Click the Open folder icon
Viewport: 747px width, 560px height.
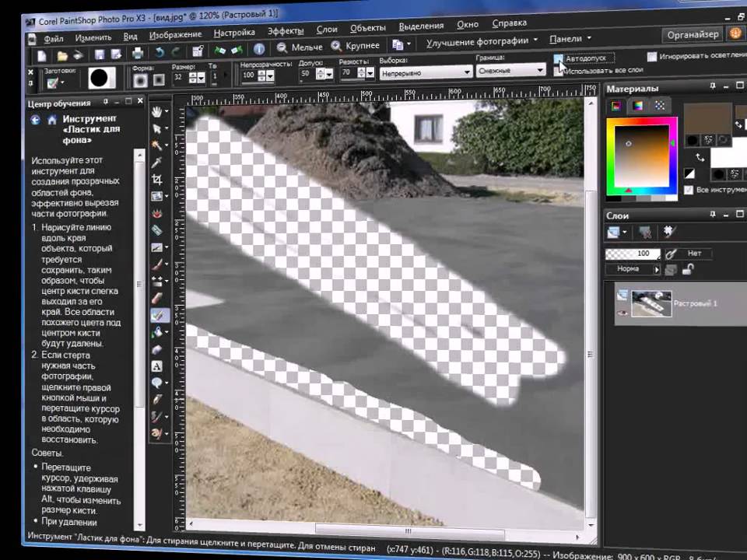point(62,56)
